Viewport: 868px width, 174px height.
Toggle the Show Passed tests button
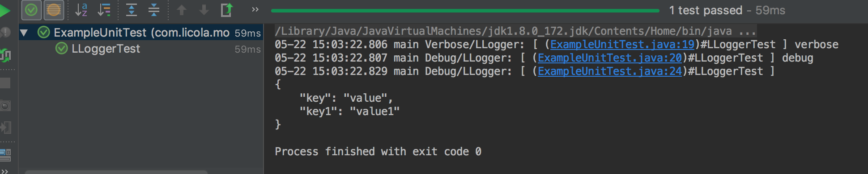pos(31,10)
